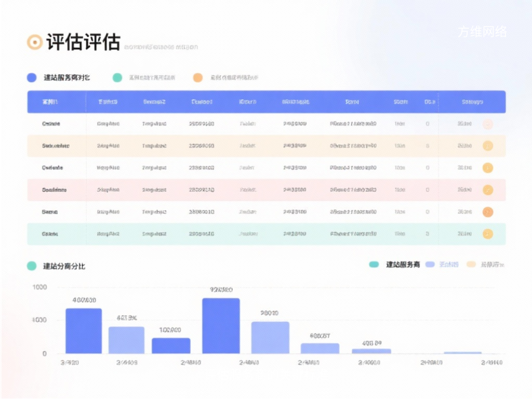This screenshot has width=532, height=399.
Task: Click the action icon on the Oulexte row
Action: (488, 124)
